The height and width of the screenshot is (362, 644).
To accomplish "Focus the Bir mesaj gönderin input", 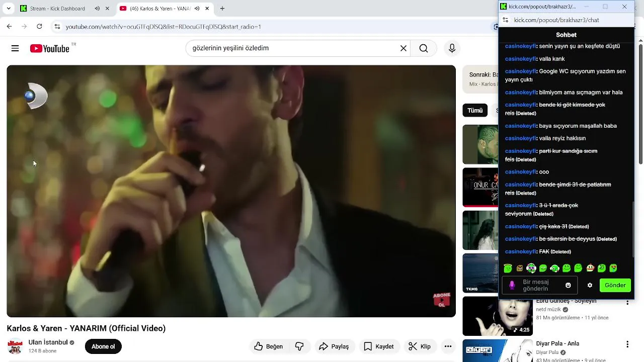I will point(539,285).
